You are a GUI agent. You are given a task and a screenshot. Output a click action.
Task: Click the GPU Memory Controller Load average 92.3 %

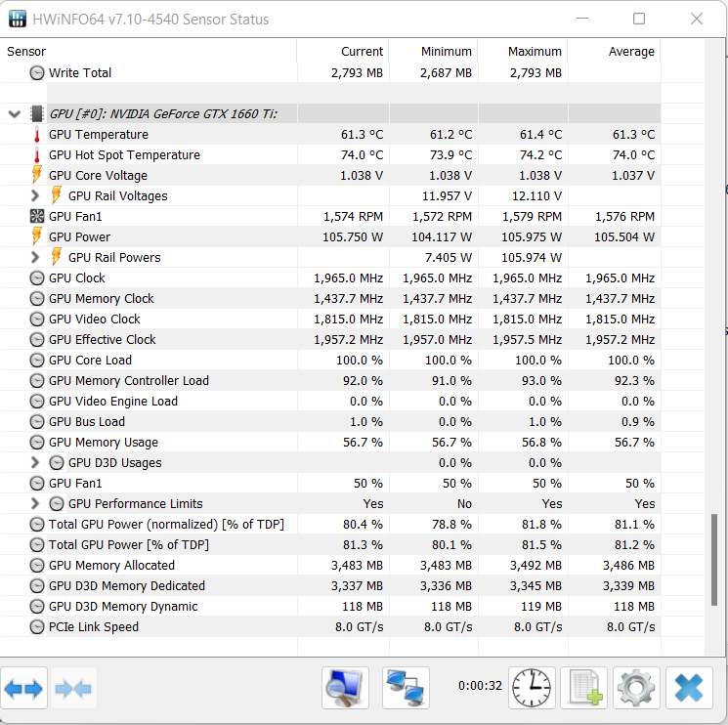(x=634, y=381)
